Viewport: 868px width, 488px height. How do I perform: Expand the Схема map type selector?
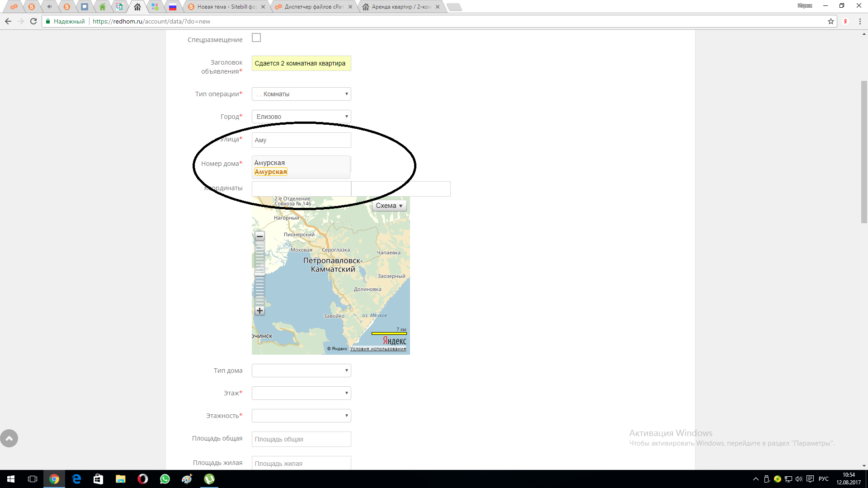[389, 206]
